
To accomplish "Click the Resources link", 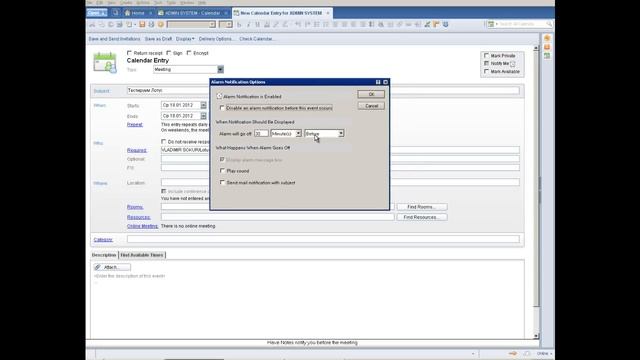I will tap(139, 217).
